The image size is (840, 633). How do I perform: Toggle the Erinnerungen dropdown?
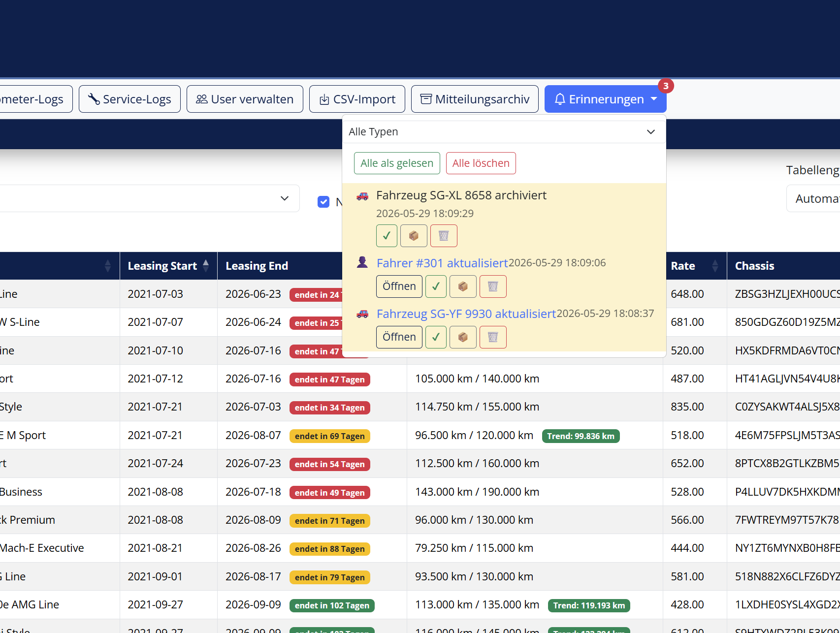pyautogui.click(x=606, y=99)
